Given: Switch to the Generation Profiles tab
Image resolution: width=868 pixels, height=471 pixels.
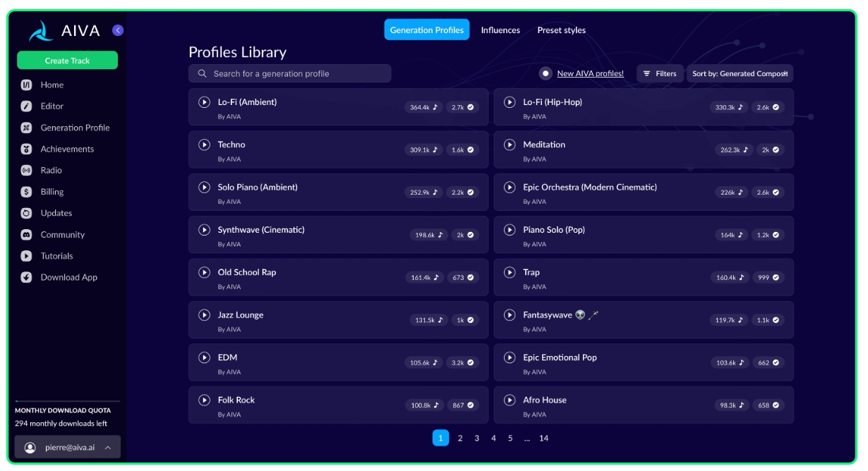Looking at the screenshot, I should point(427,30).
